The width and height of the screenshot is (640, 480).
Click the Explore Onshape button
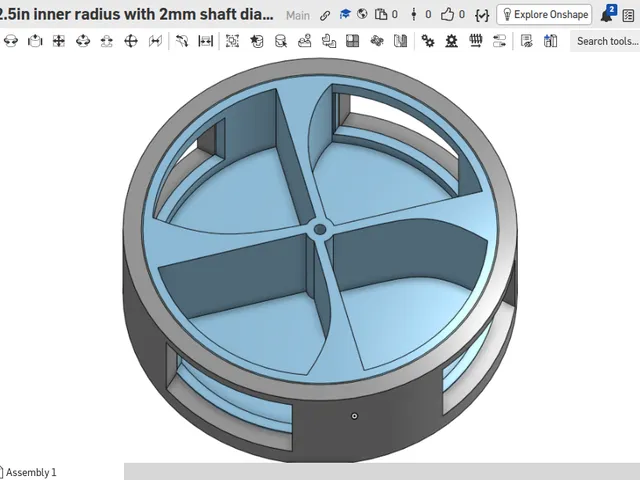(544, 15)
